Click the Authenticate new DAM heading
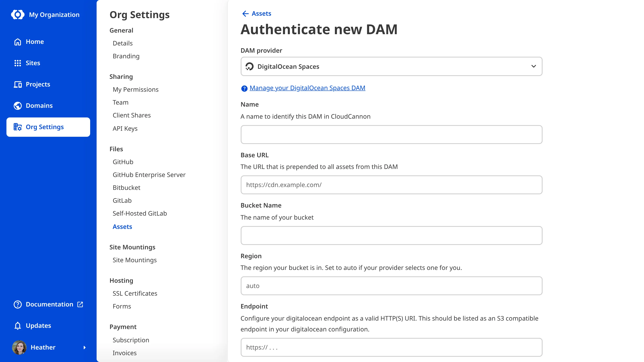 click(x=319, y=30)
